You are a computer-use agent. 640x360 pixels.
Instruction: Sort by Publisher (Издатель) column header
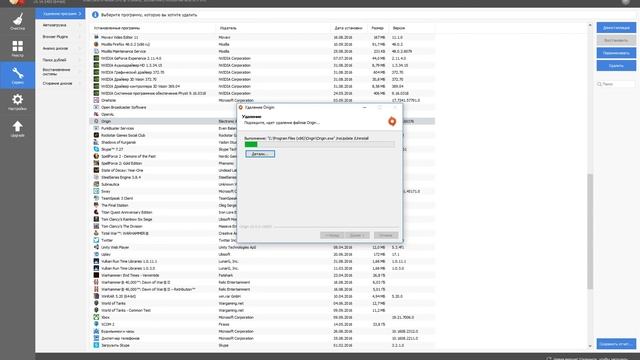pos(228,28)
